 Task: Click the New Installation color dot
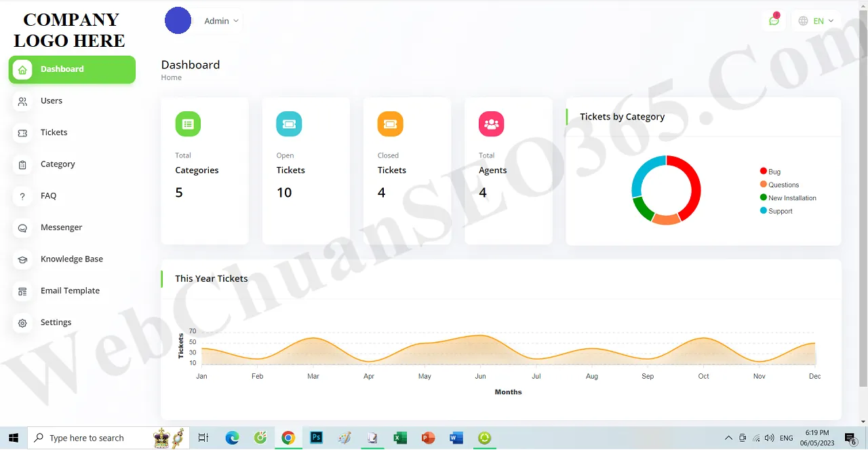click(x=764, y=198)
